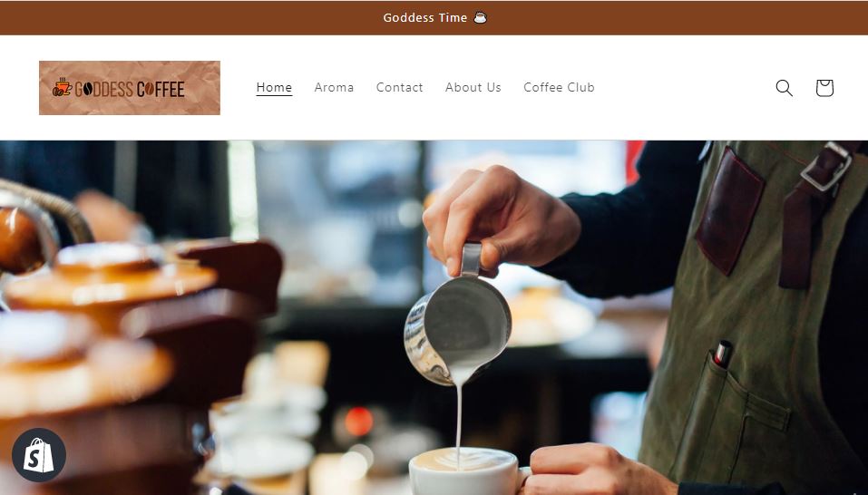The height and width of the screenshot is (495, 868).
Task: Click the burgundy leather apron patch
Action: point(729,210)
